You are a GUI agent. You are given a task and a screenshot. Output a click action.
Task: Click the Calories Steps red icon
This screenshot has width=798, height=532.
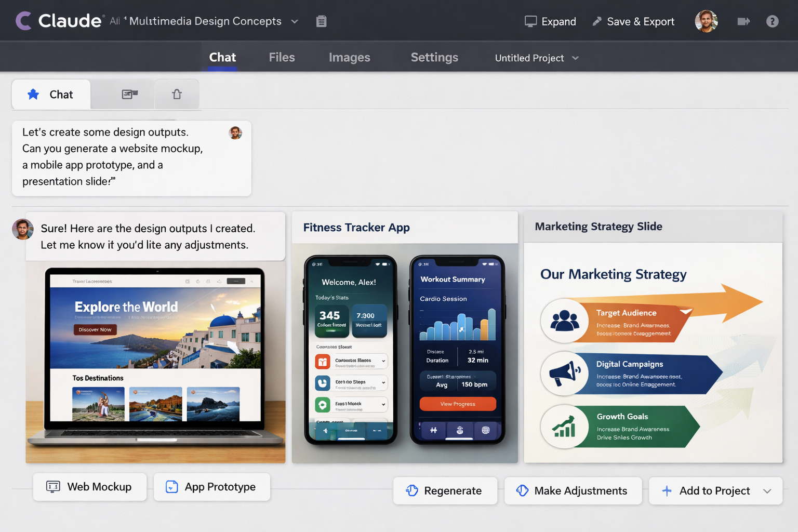[x=323, y=361]
